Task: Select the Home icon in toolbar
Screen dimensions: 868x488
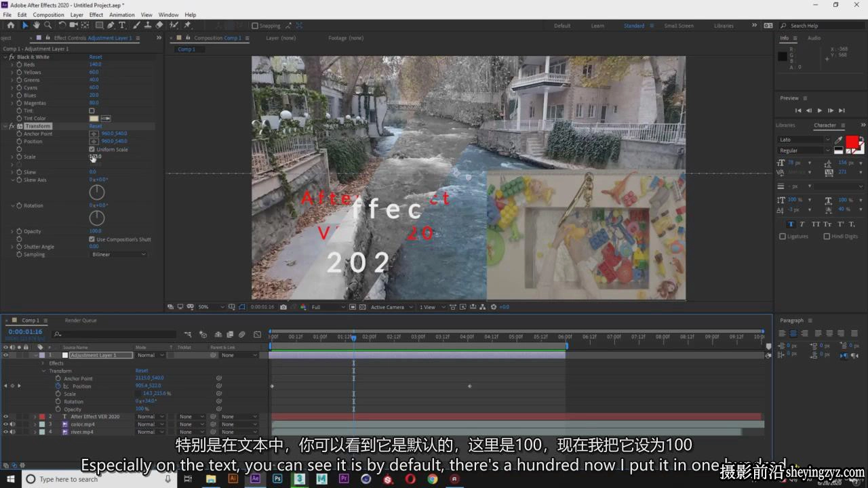Action: [10, 25]
